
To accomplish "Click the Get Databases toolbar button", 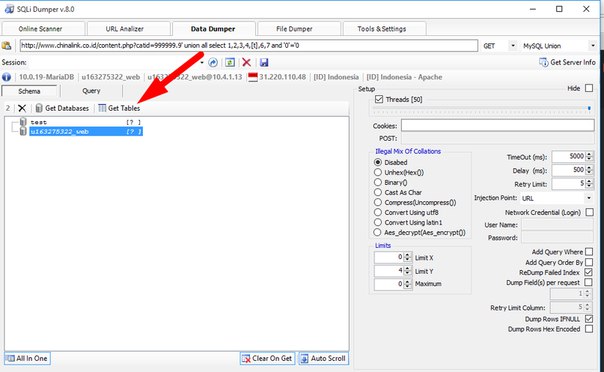I will 62,108.
